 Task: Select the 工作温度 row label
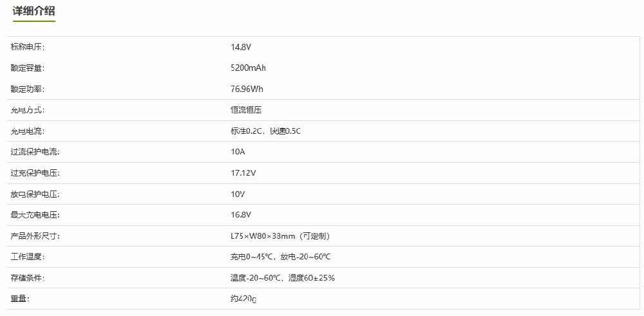(x=28, y=257)
